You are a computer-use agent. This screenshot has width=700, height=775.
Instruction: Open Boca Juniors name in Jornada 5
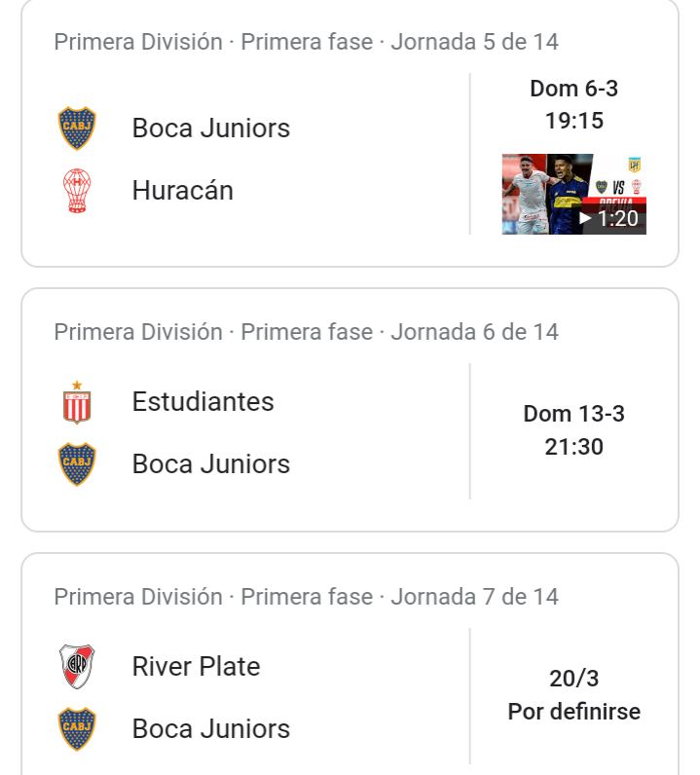point(211,128)
